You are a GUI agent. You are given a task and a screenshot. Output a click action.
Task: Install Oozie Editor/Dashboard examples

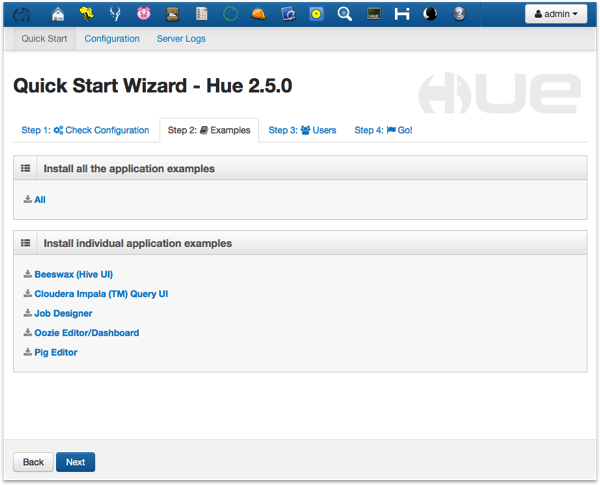coord(86,333)
